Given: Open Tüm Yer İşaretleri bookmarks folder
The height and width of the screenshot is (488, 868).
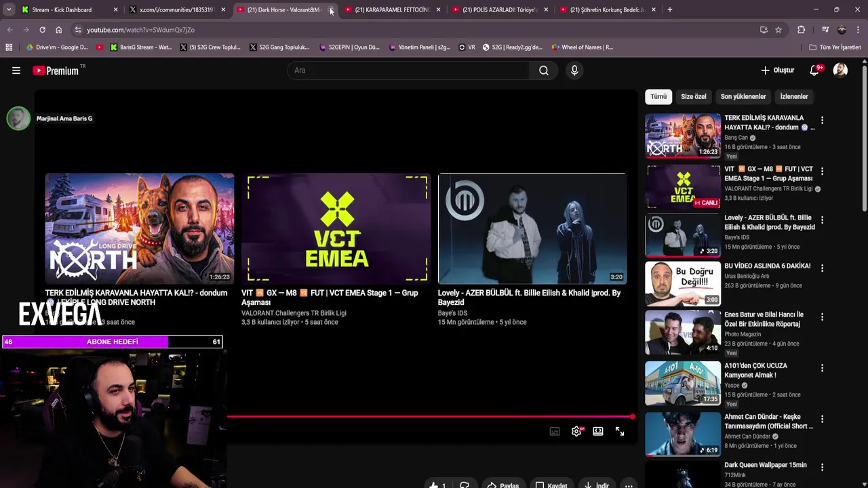Looking at the screenshot, I should click(x=835, y=47).
